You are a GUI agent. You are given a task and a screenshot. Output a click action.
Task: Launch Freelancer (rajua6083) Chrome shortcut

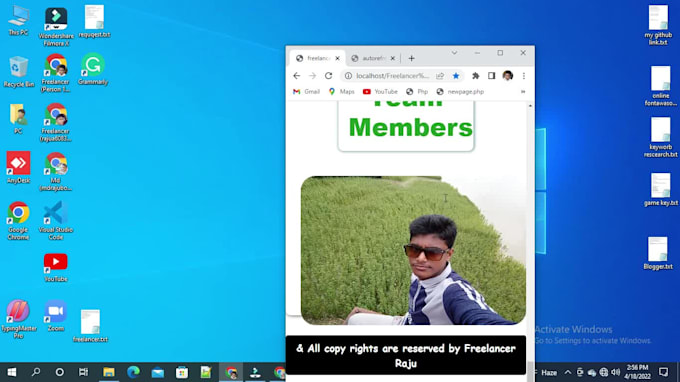tap(56, 122)
